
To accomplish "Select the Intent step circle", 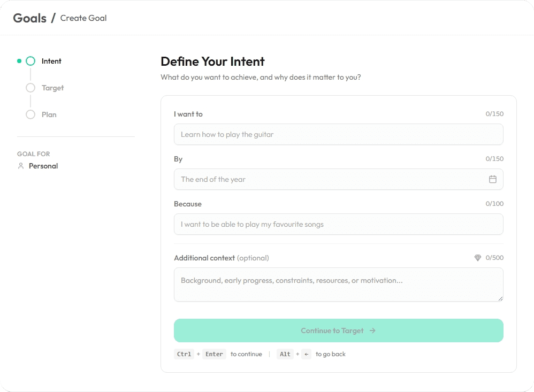I will 30,61.
